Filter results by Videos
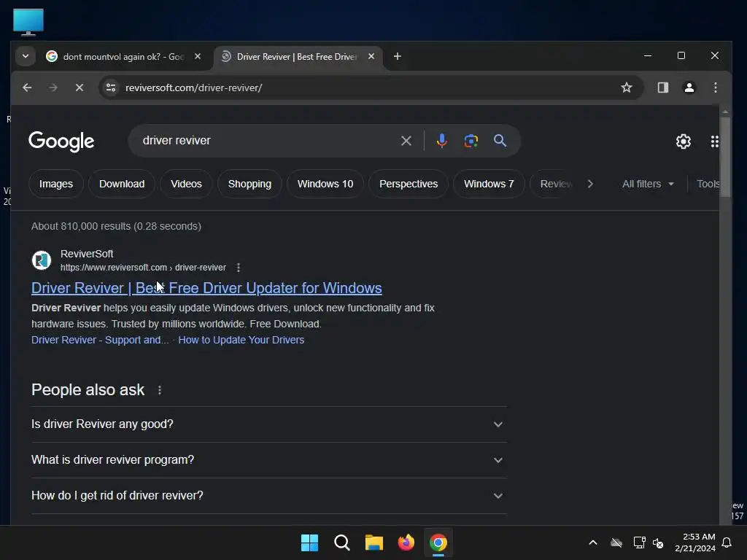 pyautogui.click(x=186, y=184)
